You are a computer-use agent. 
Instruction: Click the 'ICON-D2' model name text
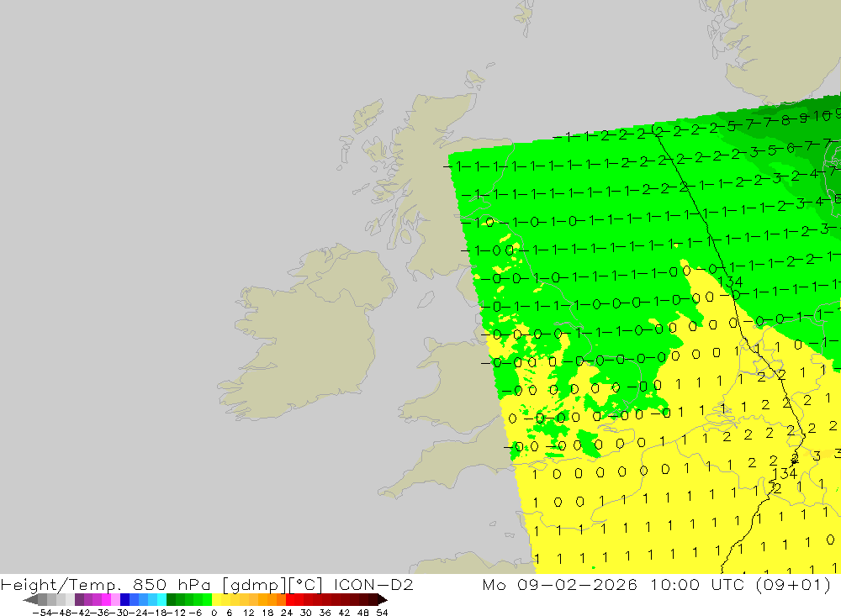[373, 584]
